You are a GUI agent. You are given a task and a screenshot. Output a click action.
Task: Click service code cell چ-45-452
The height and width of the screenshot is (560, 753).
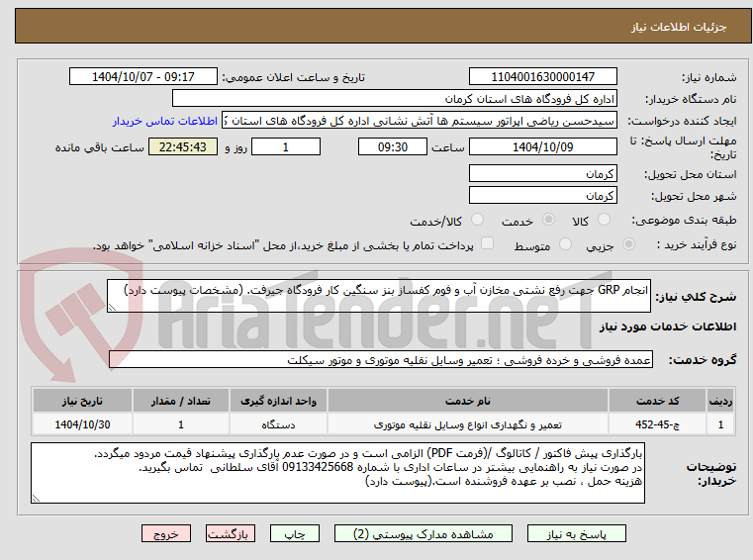(x=657, y=425)
